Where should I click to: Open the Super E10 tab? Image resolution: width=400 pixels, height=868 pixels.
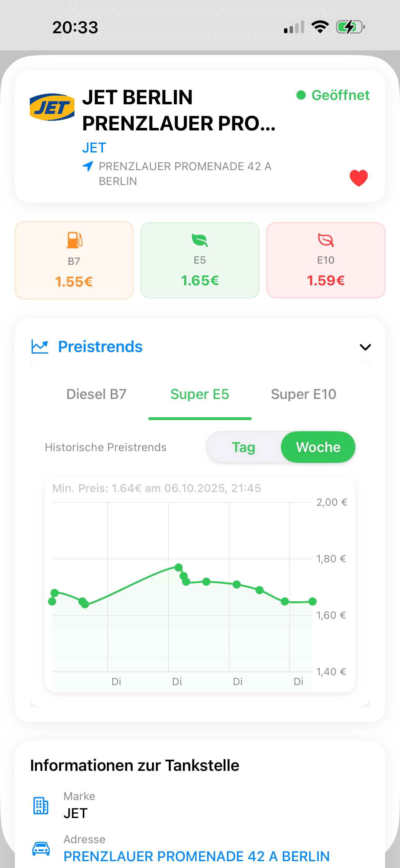click(x=303, y=394)
